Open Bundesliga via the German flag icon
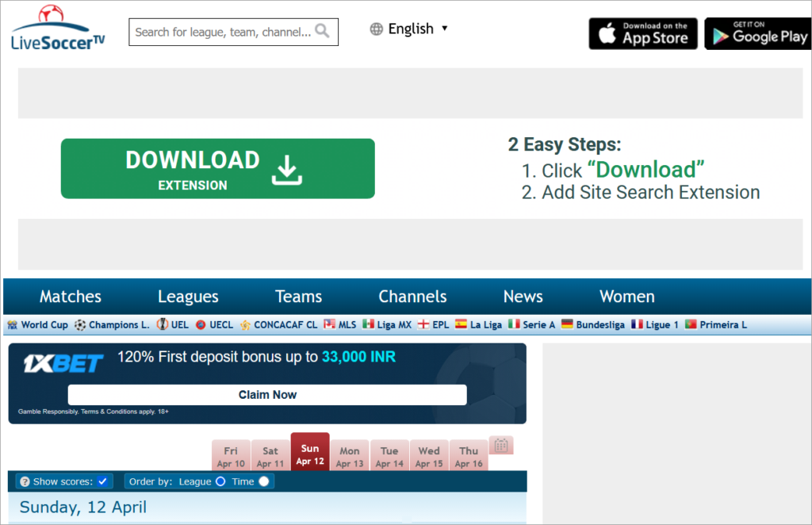 pos(569,324)
